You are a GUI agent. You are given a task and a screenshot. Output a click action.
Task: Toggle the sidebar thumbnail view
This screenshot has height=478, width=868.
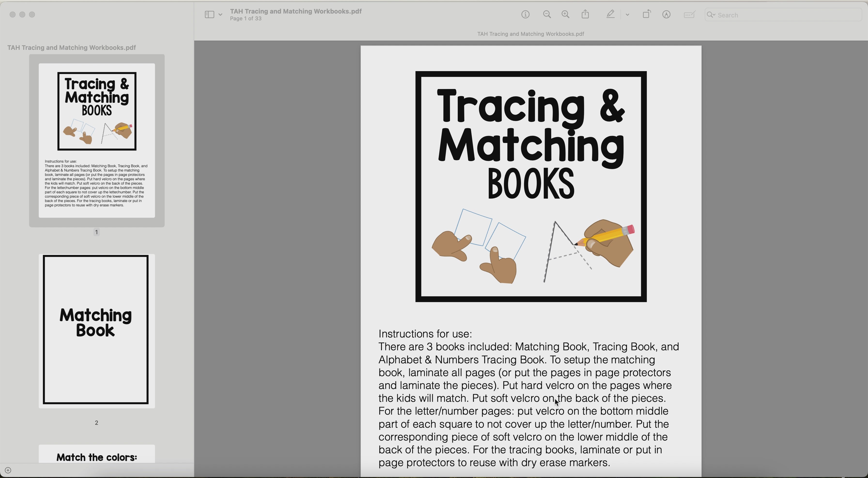(x=209, y=15)
